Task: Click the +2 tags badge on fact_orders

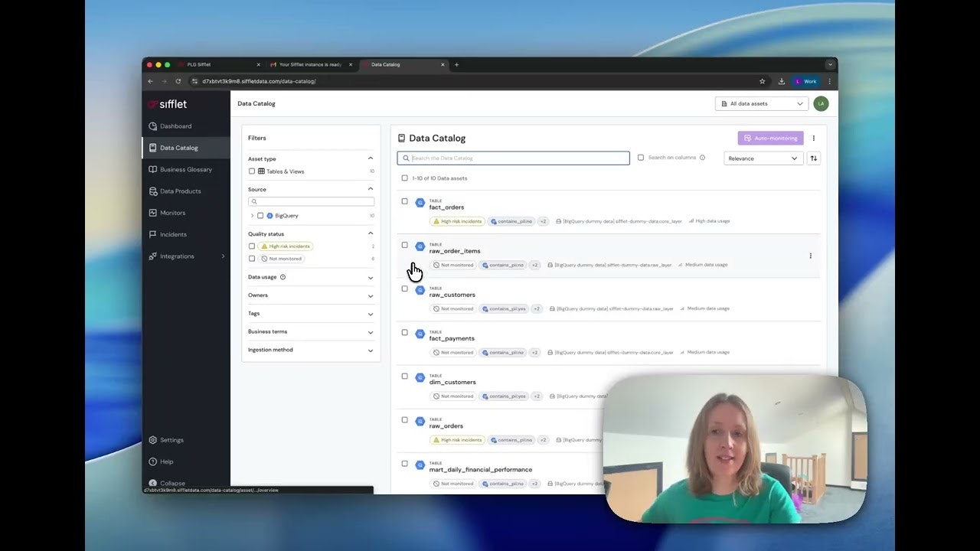Action: (x=543, y=221)
